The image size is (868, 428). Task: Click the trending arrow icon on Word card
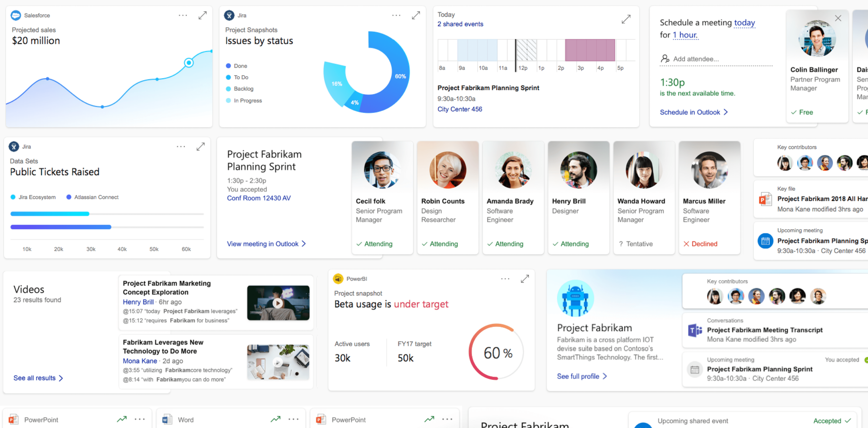(x=276, y=419)
